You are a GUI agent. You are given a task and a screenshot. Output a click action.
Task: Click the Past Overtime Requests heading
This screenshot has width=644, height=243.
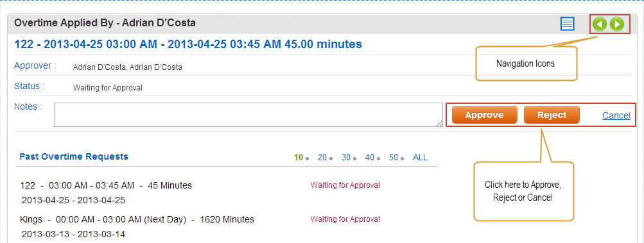tap(74, 156)
